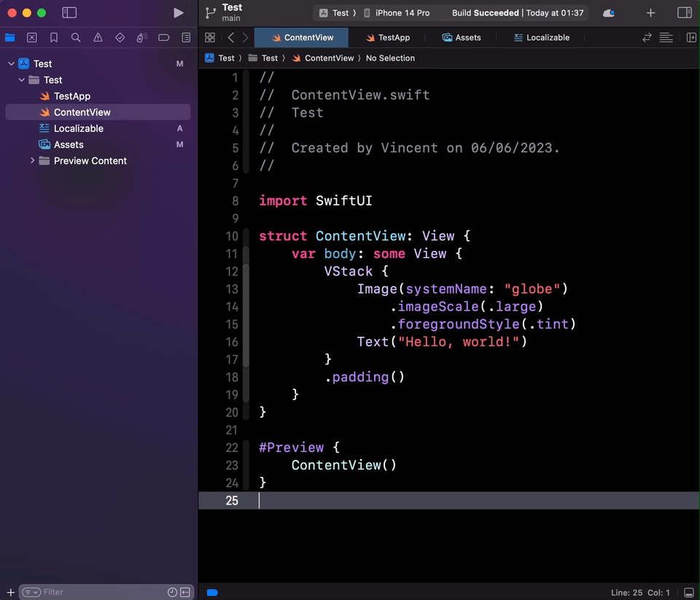Click No Selection in the jump bar
The image size is (700, 600).
click(390, 58)
